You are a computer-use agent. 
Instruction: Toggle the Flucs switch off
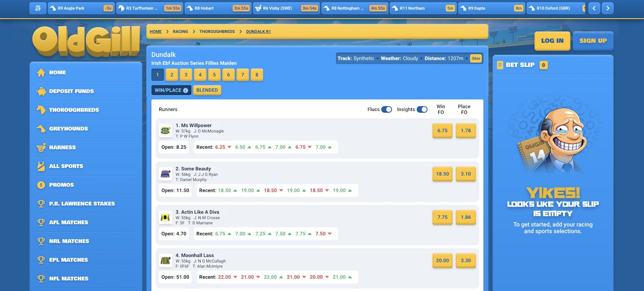386,109
